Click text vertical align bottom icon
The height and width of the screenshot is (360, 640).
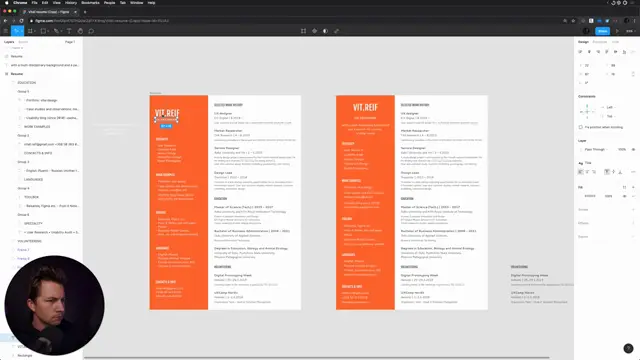[x=620, y=172]
